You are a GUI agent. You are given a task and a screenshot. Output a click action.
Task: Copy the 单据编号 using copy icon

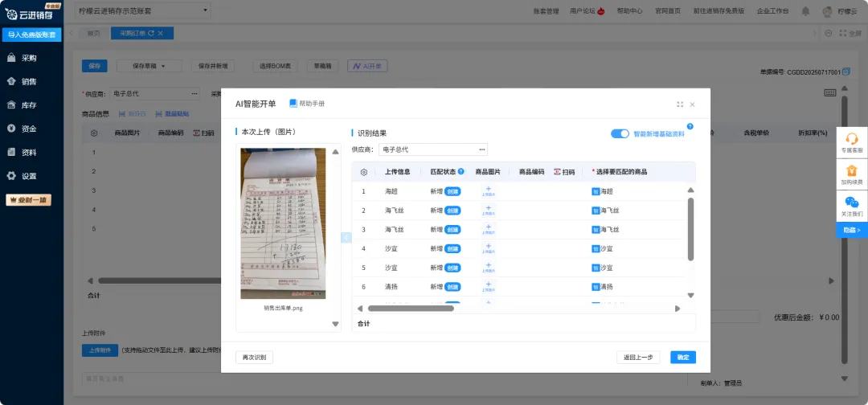[846, 72]
